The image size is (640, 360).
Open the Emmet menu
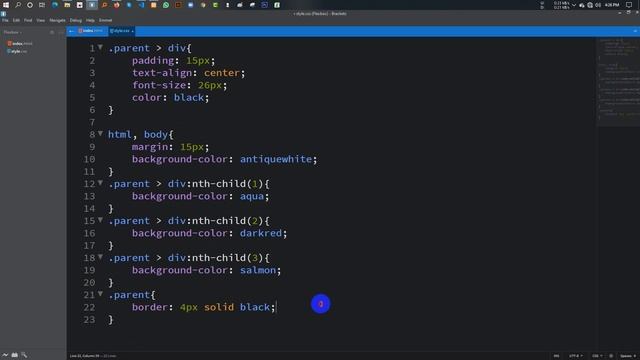105,20
